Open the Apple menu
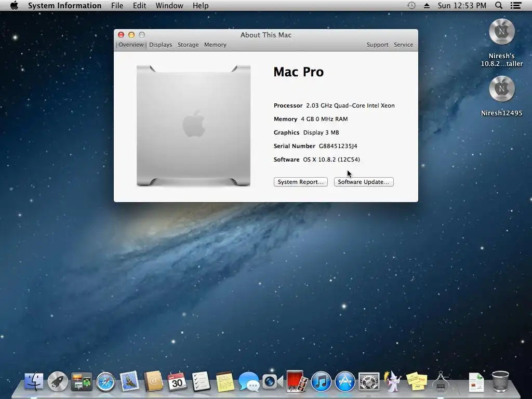532x399 pixels. coord(14,5)
